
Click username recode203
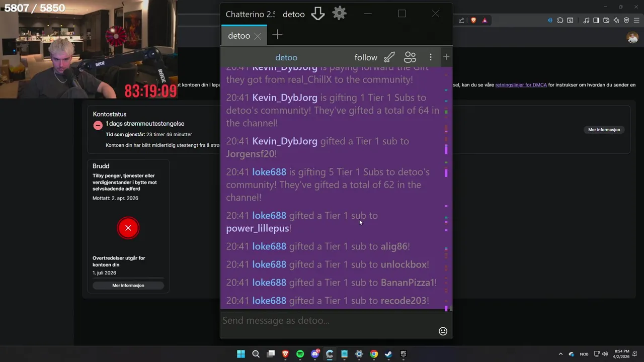coord(404,301)
